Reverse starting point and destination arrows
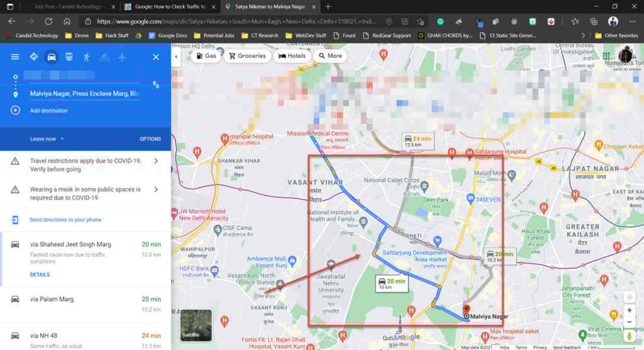644x350 pixels. (x=156, y=85)
